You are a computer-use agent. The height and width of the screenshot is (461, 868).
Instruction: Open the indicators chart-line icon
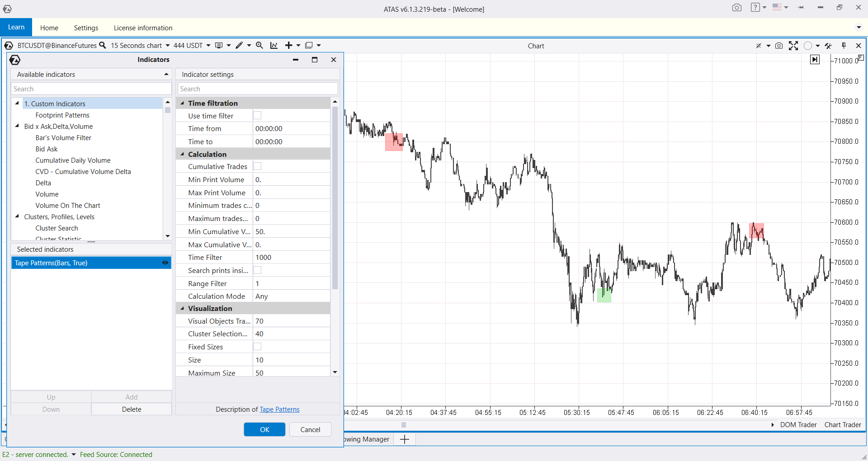(x=274, y=45)
